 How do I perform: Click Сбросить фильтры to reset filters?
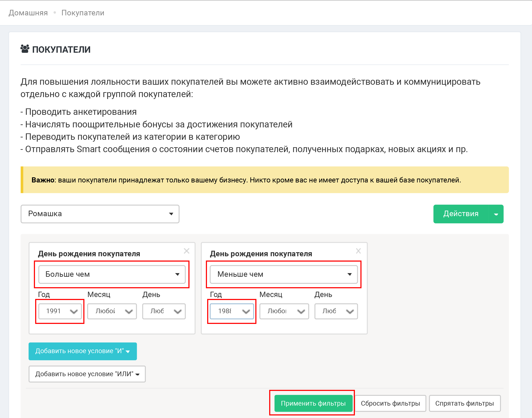pos(390,403)
